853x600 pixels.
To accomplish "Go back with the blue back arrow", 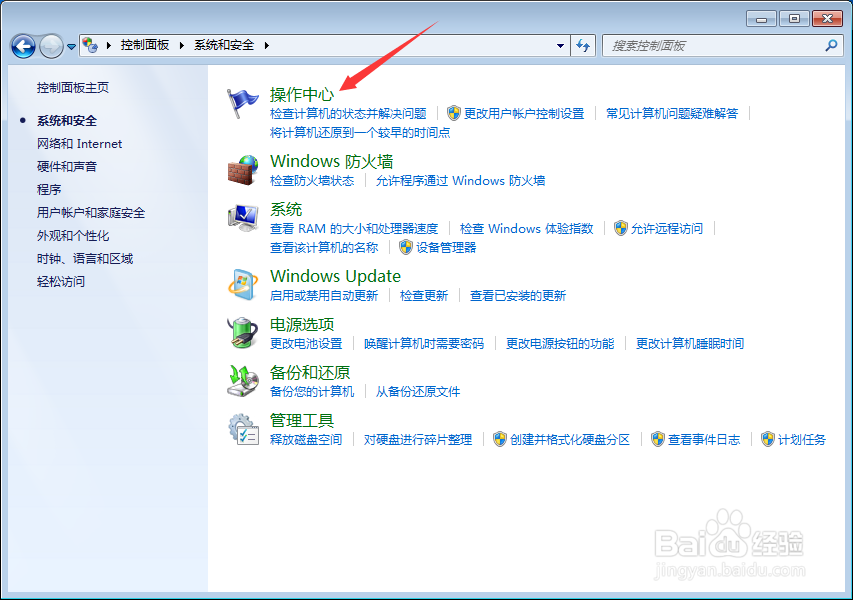I will [x=23, y=46].
